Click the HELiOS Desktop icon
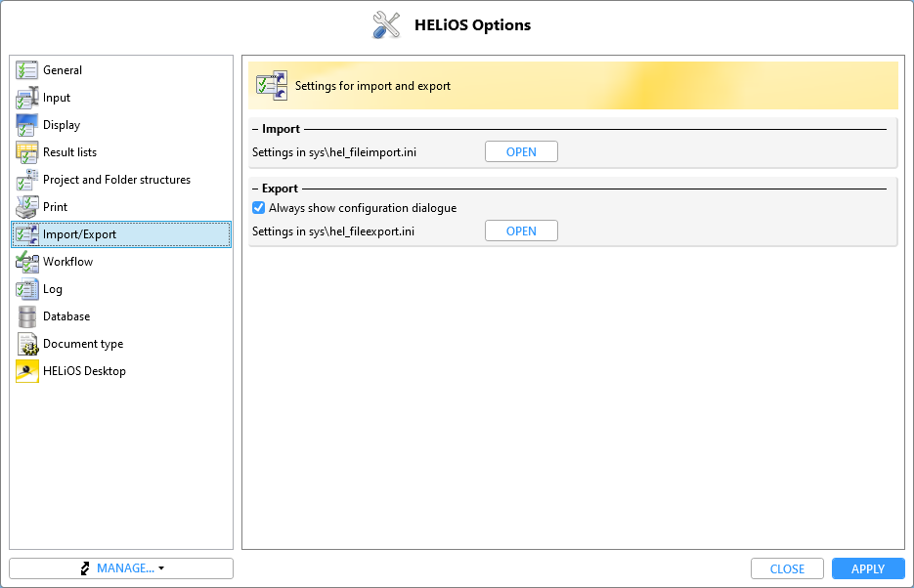914x588 pixels. (26, 371)
